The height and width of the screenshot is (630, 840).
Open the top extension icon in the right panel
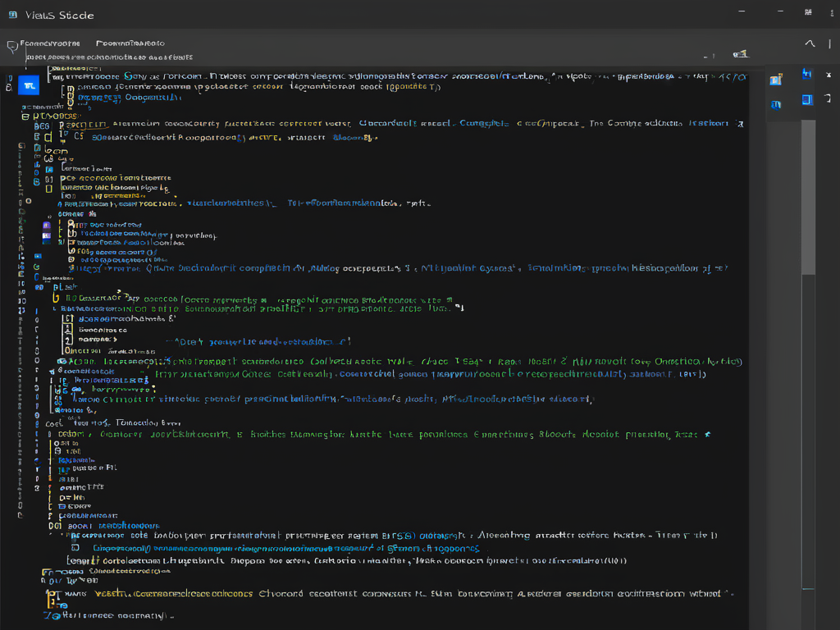coord(806,75)
